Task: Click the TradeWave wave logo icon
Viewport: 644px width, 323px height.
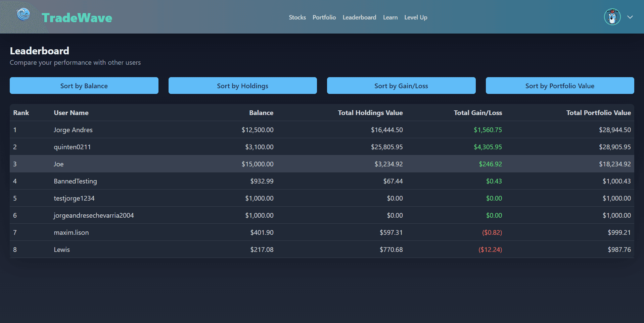Action: click(x=23, y=15)
